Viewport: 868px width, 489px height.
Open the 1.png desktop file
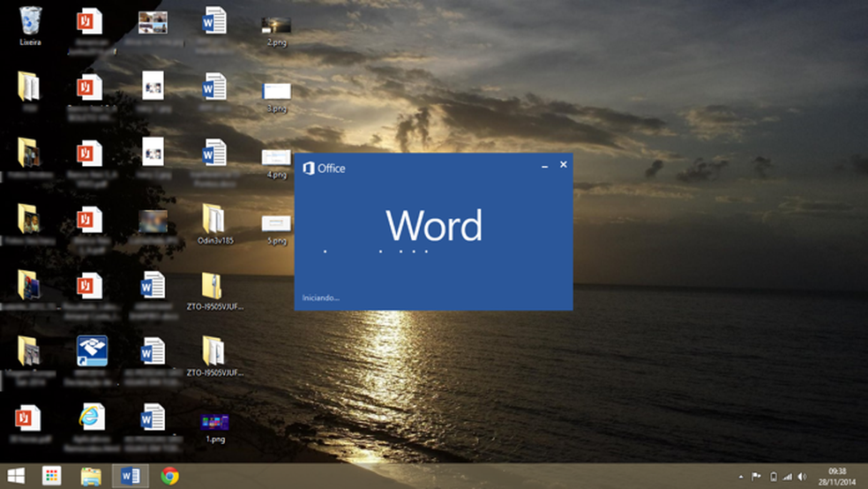pos(213,422)
